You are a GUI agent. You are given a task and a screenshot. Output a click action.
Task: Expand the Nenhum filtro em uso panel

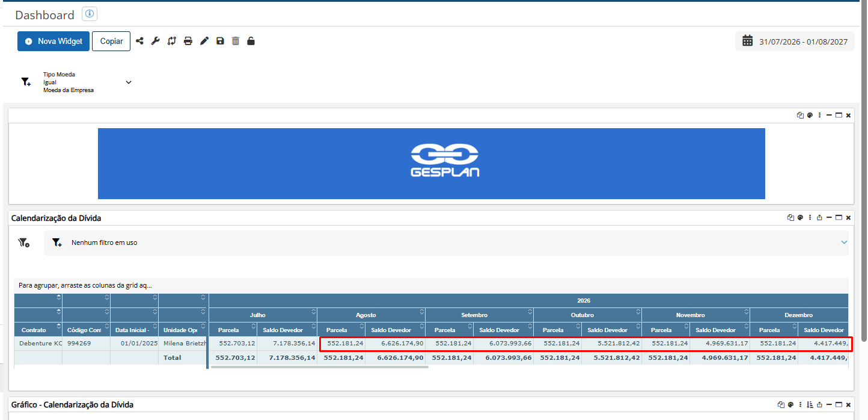(844, 242)
